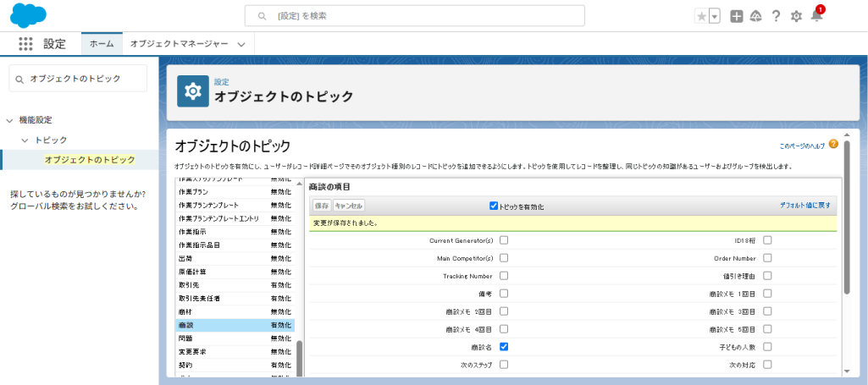Click the Quick Find box in sidebar

tap(78, 79)
